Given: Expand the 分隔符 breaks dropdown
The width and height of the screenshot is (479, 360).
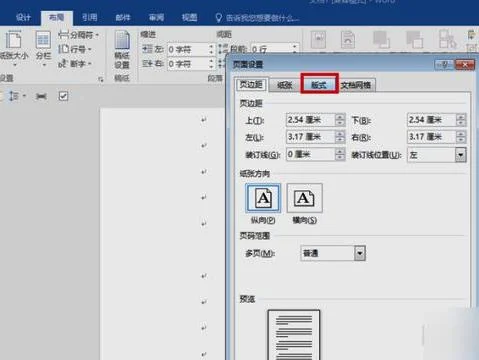Looking at the screenshot, I should coord(79,35).
